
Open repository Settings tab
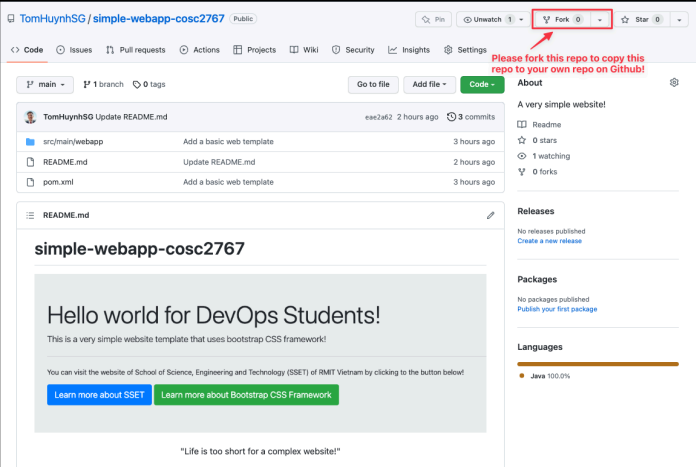pos(465,50)
